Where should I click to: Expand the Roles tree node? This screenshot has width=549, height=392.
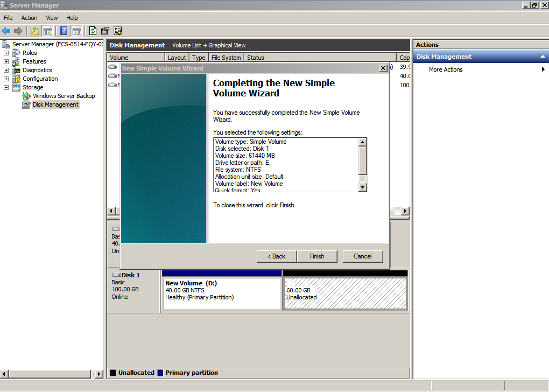(6, 53)
